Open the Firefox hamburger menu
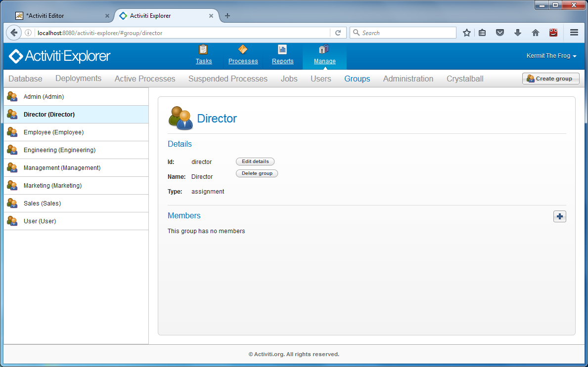 coord(574,33)
